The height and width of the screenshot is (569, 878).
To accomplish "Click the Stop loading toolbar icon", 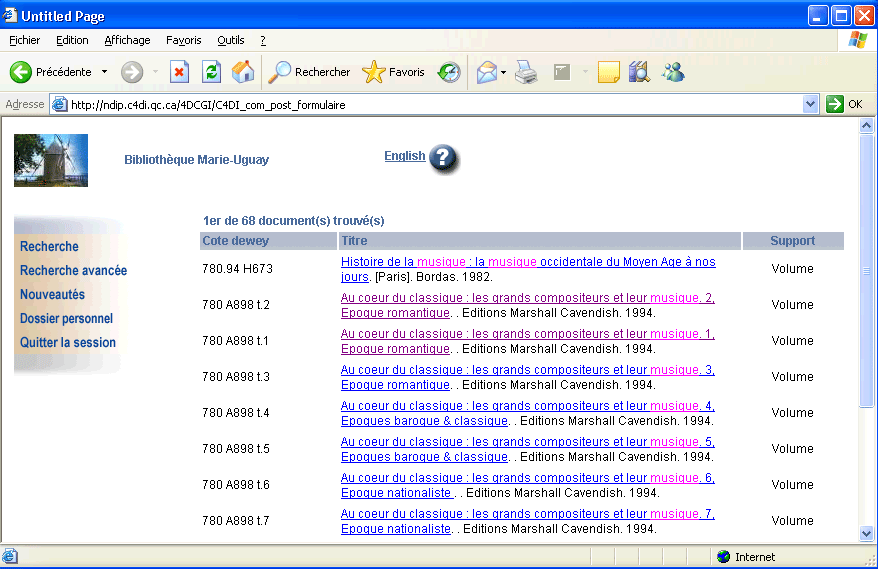I will tap(179, 72).
